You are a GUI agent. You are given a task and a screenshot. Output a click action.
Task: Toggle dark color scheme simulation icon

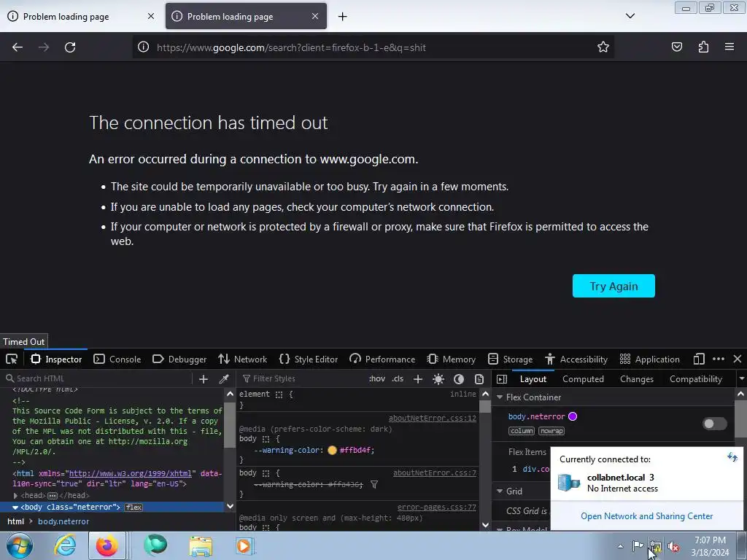(x=459, y=379)
